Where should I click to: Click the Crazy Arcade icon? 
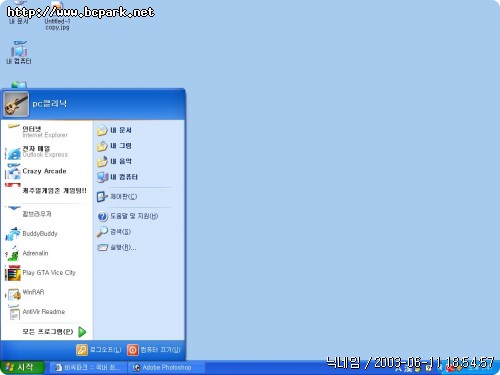13,172
